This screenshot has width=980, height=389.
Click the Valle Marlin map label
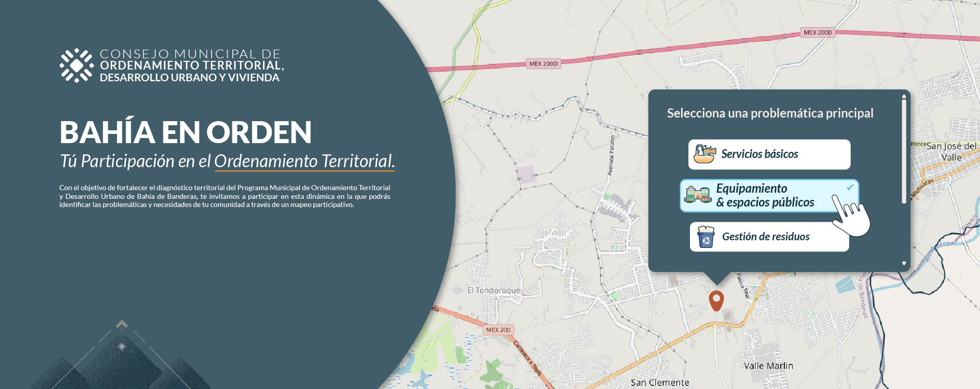(769, 365)
